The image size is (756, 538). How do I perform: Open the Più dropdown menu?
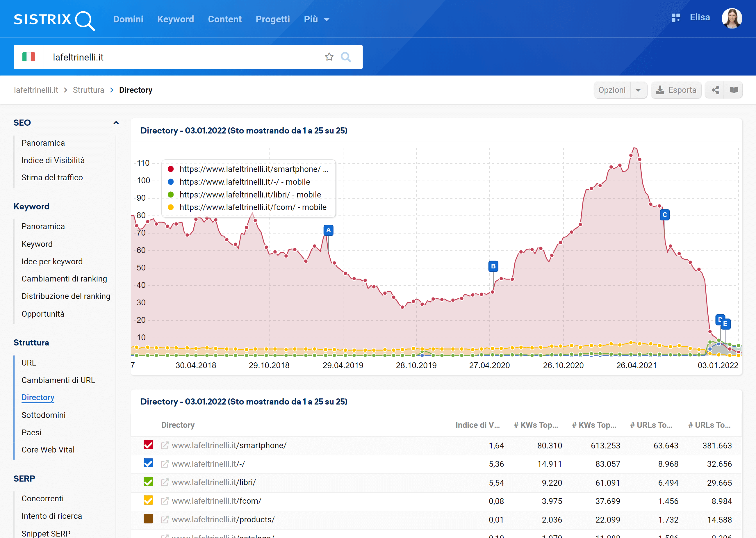coord(317,19)
